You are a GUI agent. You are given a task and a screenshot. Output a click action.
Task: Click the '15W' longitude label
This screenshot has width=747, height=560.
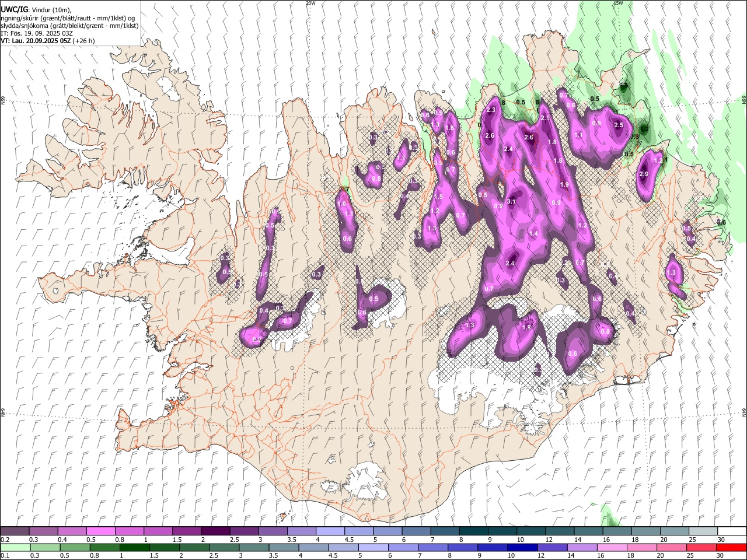(619, 3)
